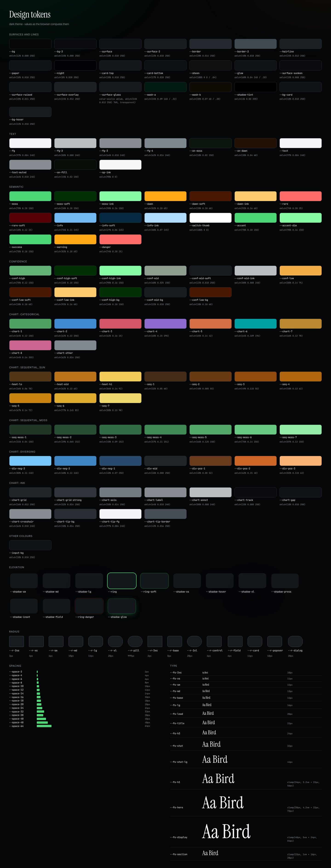Click the --seq-moss-1 swatch

30,430
